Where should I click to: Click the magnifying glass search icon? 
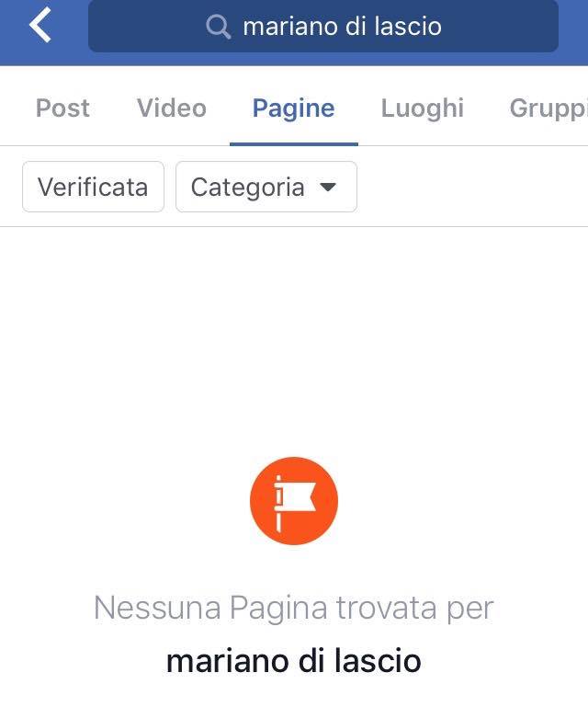click(218, 27)
